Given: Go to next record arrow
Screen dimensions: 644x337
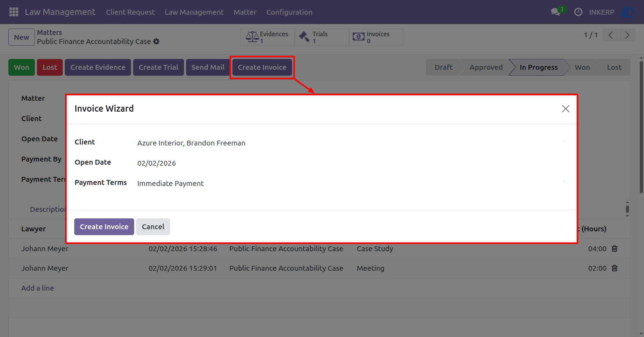Looking at the screenshot, I should tap(627, 35).
